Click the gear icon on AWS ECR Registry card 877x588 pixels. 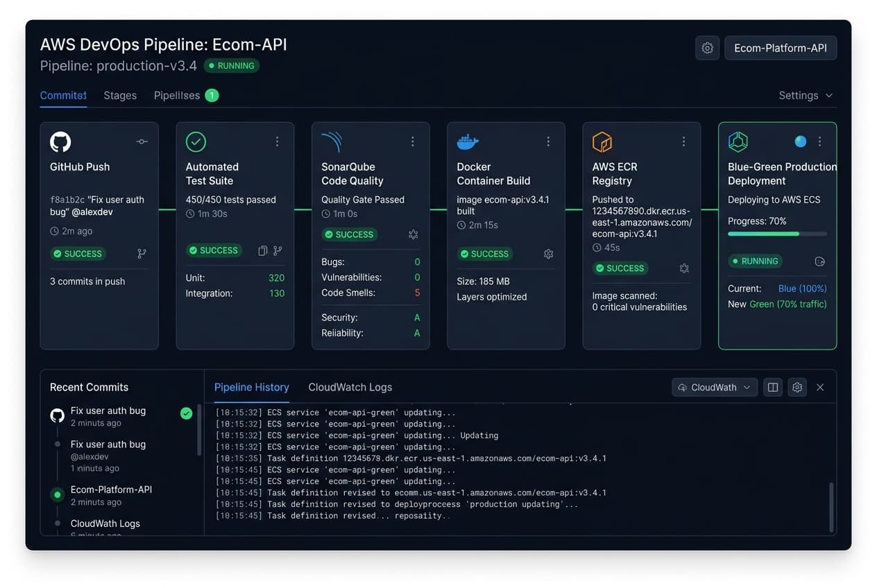click(x=684, y=268)
